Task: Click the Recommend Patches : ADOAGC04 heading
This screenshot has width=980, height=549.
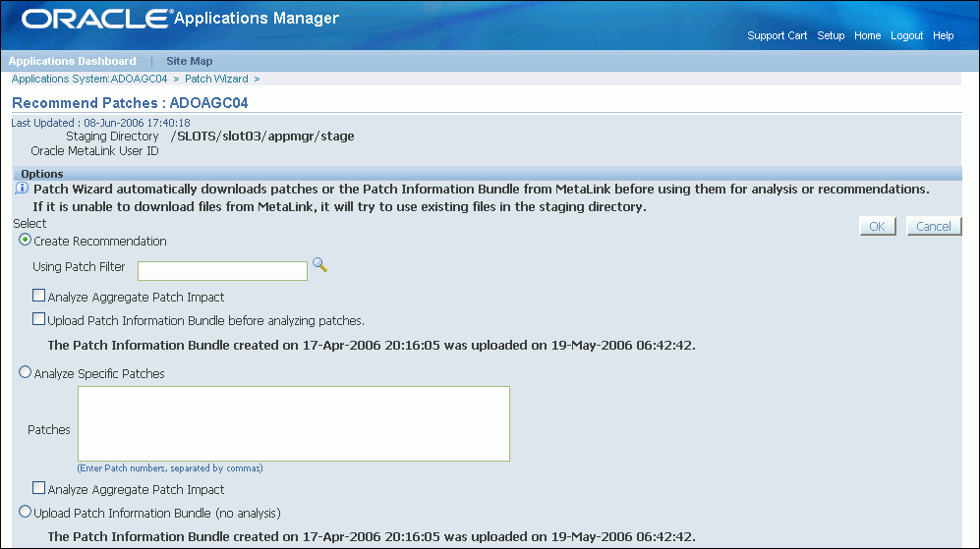Action: [130, 103]
